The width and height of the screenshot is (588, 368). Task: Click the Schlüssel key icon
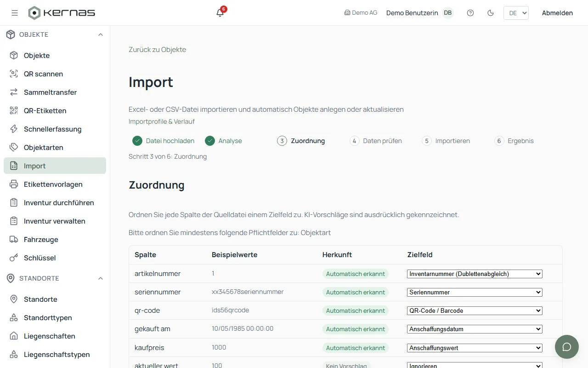(14, 258)
